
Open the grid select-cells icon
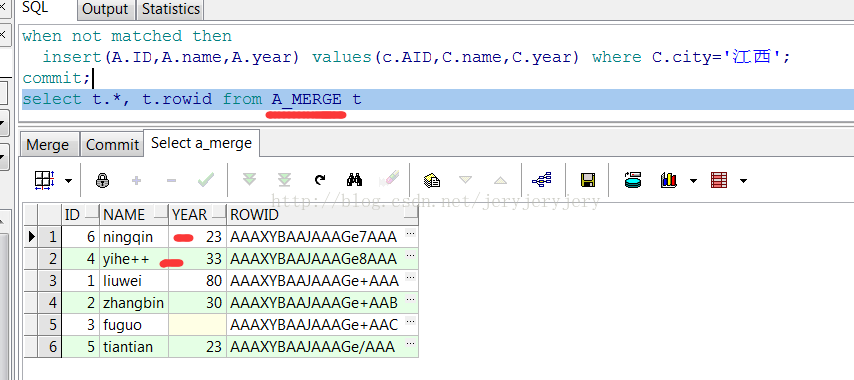coord(44,180)
